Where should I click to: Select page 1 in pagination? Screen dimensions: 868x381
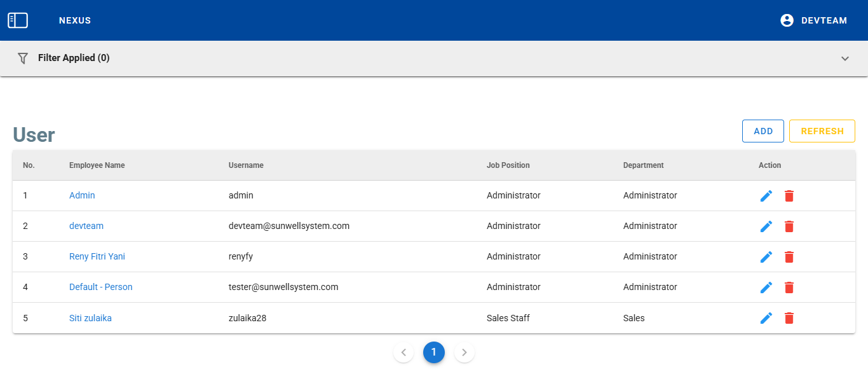(434, 352)
